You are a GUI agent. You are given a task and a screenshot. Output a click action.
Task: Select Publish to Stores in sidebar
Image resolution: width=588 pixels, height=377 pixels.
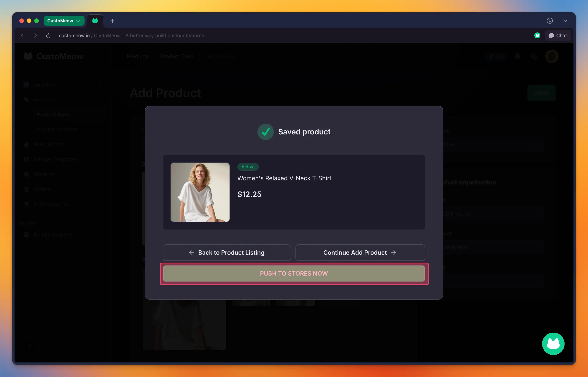(58, 130)
